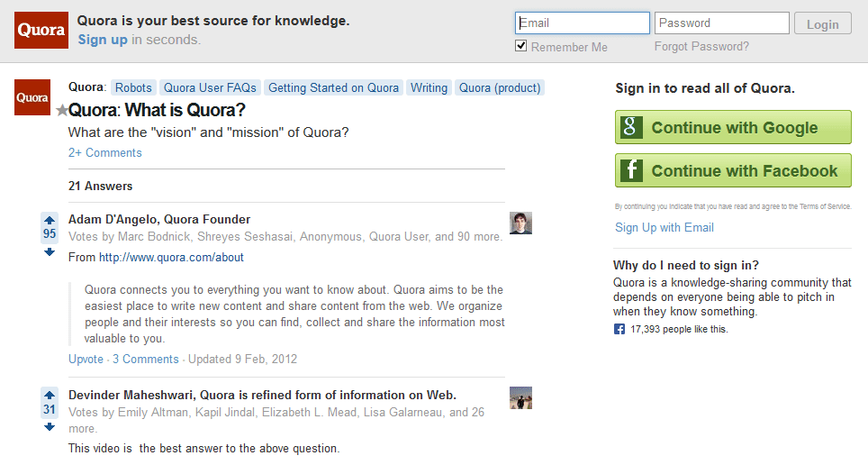Image resolution: width=868 pixels, height=474 pixels.
Task: Focus the Email input field
Action: 583,23
